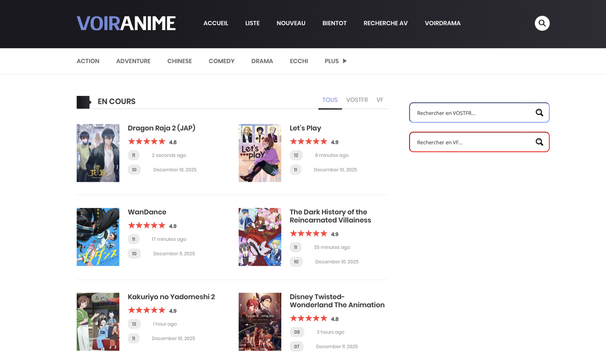Open episode 11 badge of Dragon Raja 2
This screenshot has width=606, height=364.
point(134,155)
